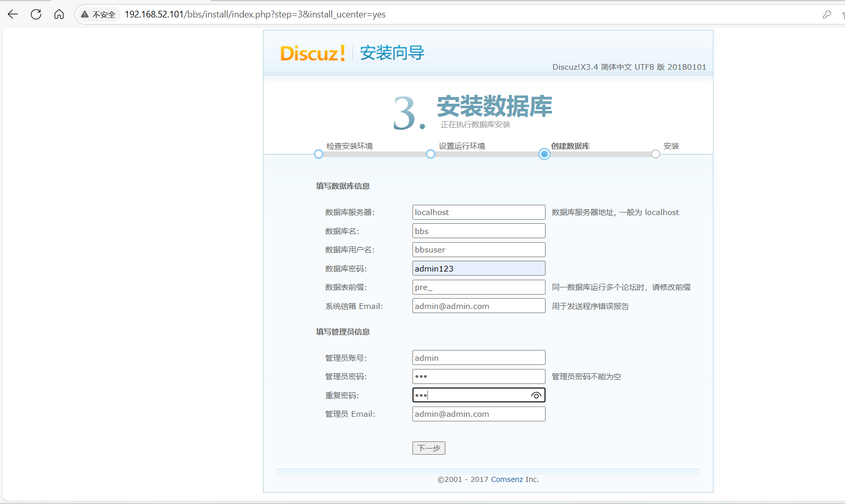The width and height of the screenshot is (845, 504).
Task: Click the 正在执行数据库安装 subtitle
Action: coord(476,125)
